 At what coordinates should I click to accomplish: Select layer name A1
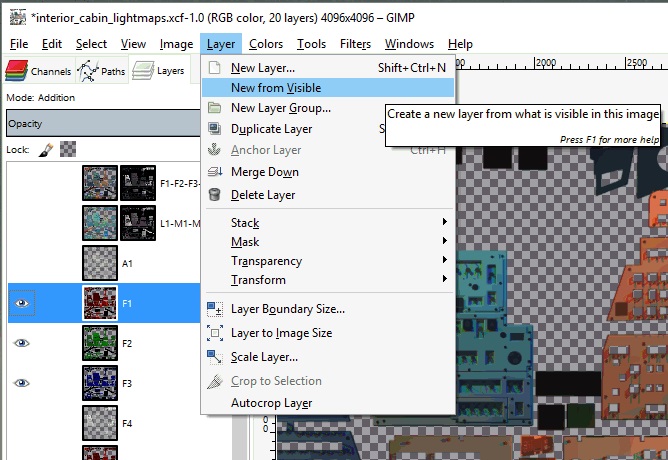coord(127,264)
